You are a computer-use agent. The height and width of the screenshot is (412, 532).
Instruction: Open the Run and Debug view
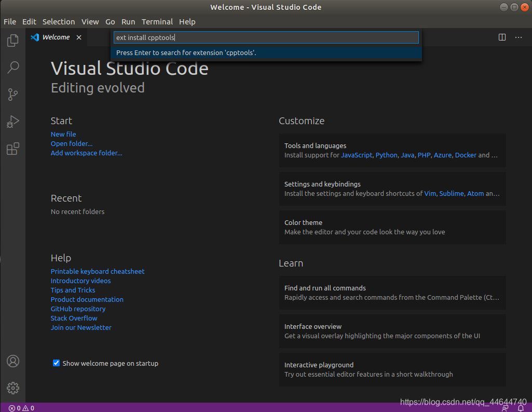coord(13,122)
